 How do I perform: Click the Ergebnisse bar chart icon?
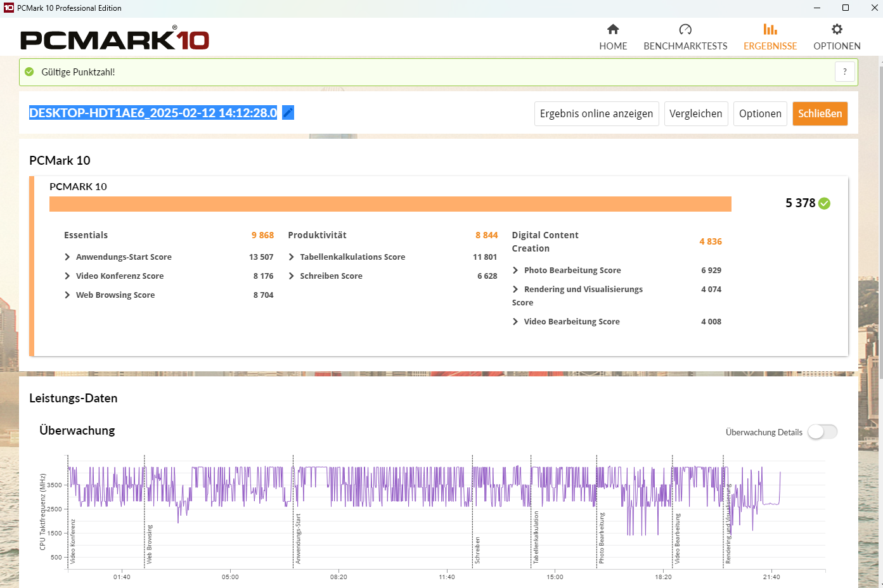(770, 29)
